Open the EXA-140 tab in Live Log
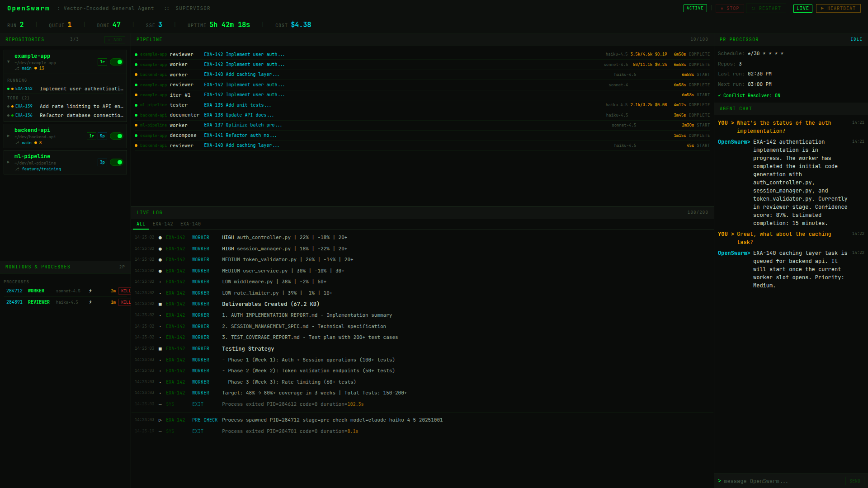 click(x=190, y=224)
